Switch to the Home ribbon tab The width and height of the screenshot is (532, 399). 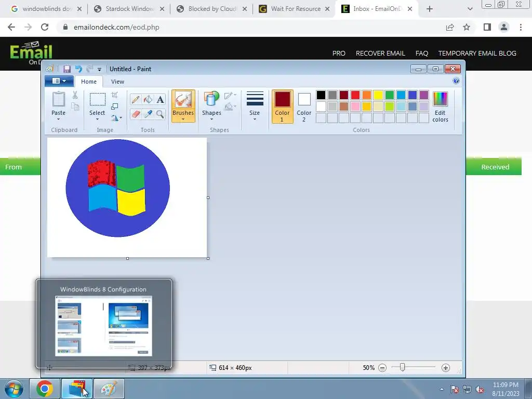click(x=88, y=82)
